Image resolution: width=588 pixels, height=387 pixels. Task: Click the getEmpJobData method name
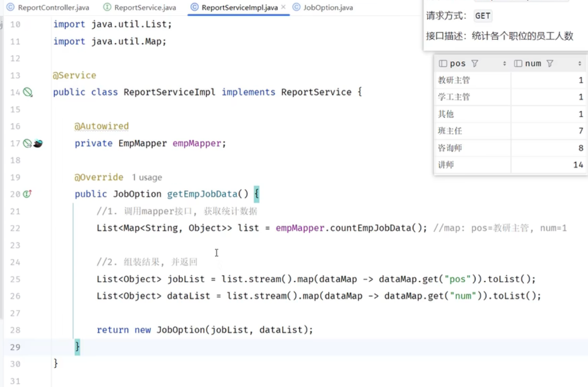[202, 194]
